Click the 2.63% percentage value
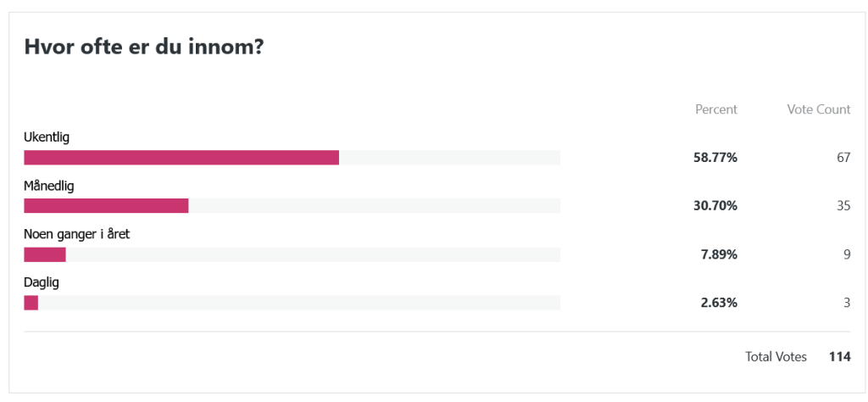The width and height of the screenshot is (868, 402). [719, 303]
